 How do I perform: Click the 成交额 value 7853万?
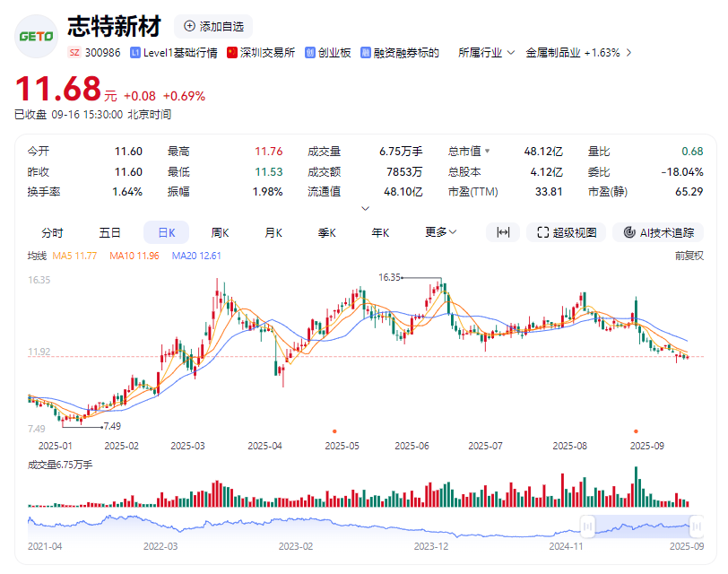(x=404, y=172)
